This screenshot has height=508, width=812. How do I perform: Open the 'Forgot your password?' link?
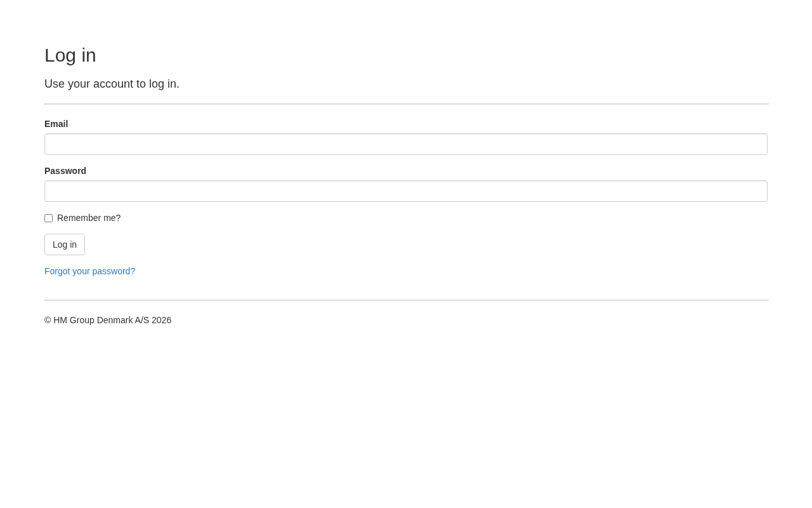tap(89, 271)
